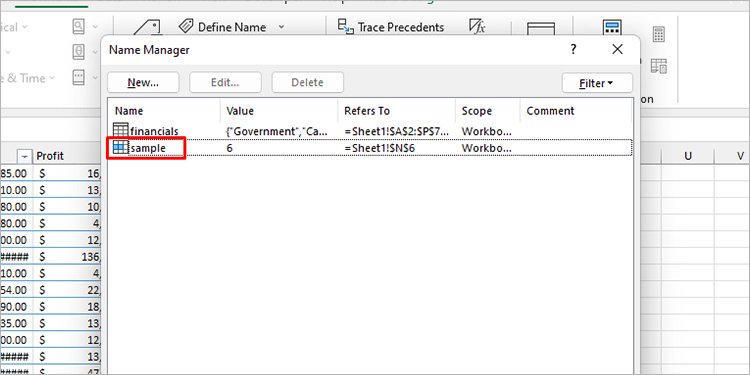Click the Profit cell starting with 136
The width and height of the screenshot is (750, 375).
(66, 256)
